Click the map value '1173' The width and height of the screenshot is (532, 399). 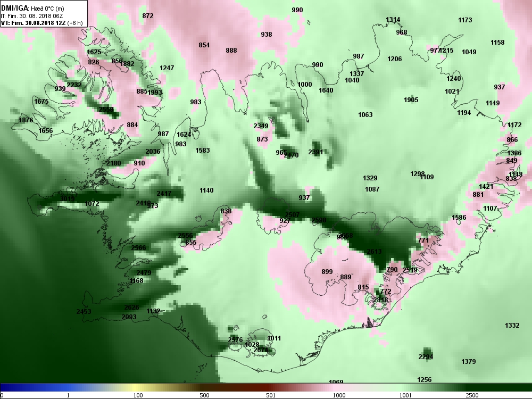point(465,20)
